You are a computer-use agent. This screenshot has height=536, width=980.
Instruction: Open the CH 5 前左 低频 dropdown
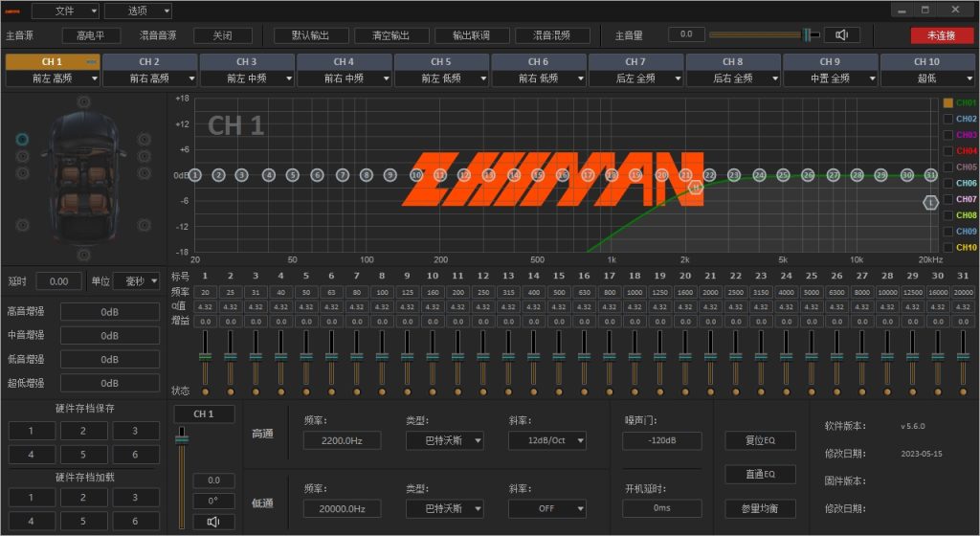(x=441, y=78)
